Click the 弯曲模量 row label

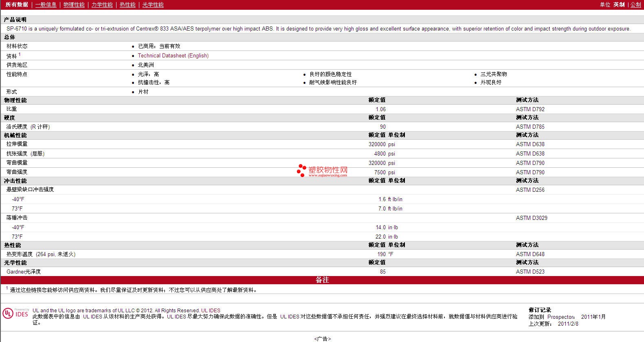point(17,163)
